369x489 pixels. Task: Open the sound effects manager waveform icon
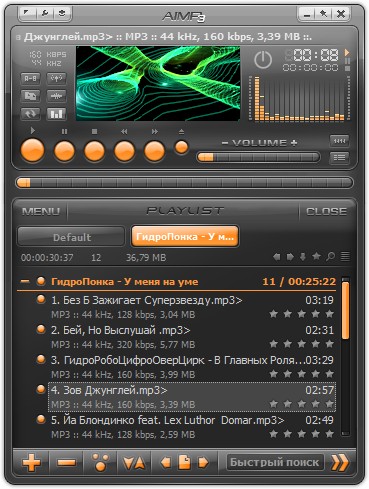point(56,96)
